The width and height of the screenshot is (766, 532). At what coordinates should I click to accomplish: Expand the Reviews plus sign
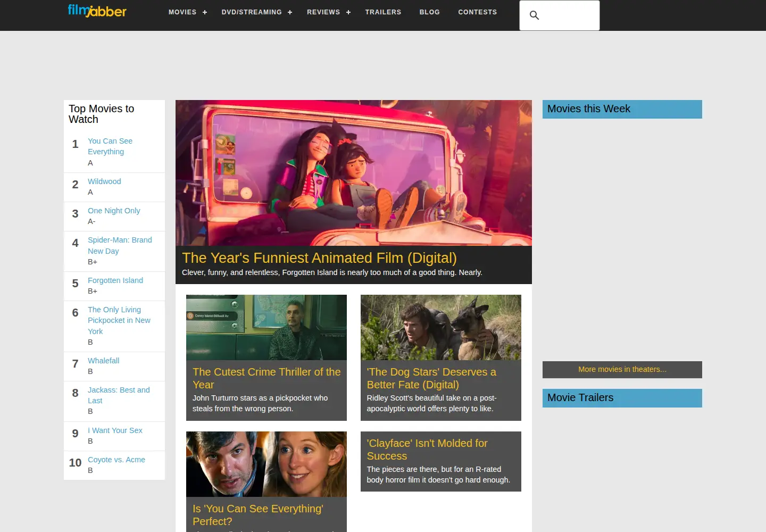[348, 12]
